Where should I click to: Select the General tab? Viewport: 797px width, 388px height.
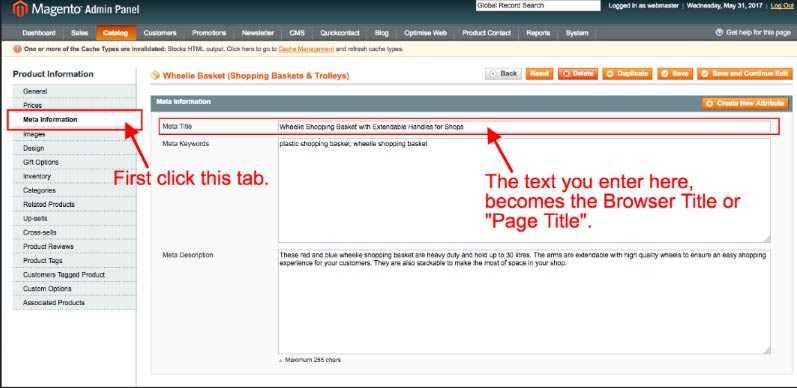[x=74, y=92]
